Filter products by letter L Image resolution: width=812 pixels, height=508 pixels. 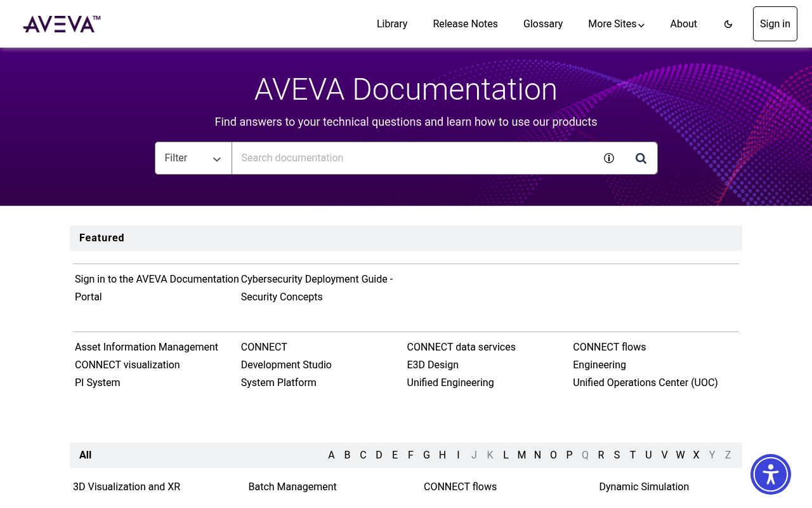(x=506, y=455)
